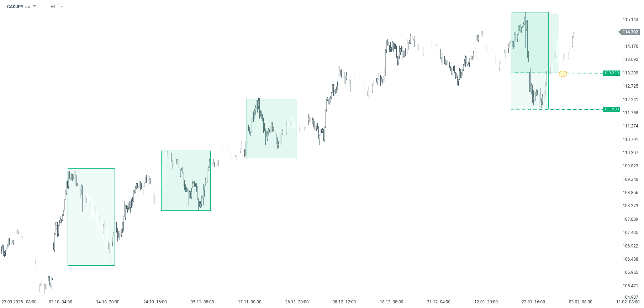The image size is (644, 308).
Task: Click the 107.405 price axis label
Action: tap(630, 233)
